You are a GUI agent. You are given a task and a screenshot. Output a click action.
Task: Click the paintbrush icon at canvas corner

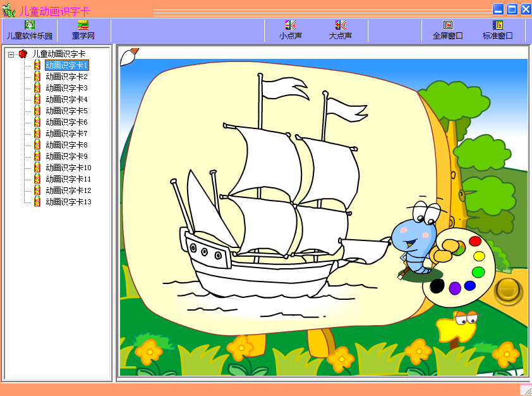tap(130, 56)
